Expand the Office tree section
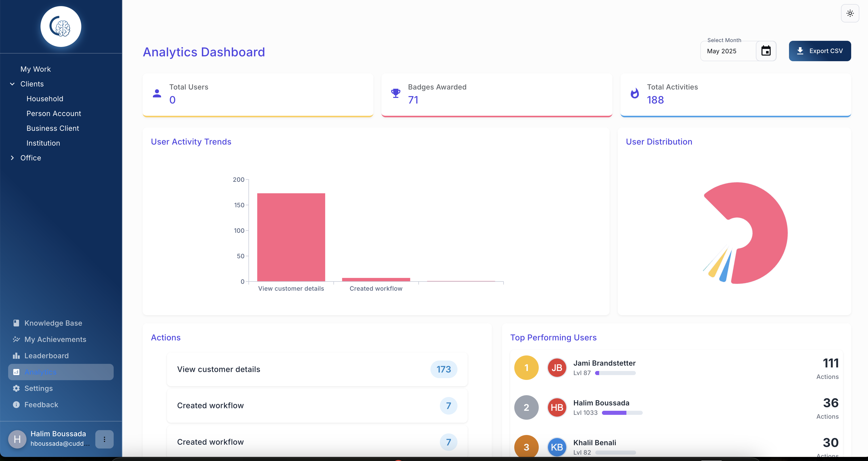Screen dimensions: 868x461 coord(12,158)
